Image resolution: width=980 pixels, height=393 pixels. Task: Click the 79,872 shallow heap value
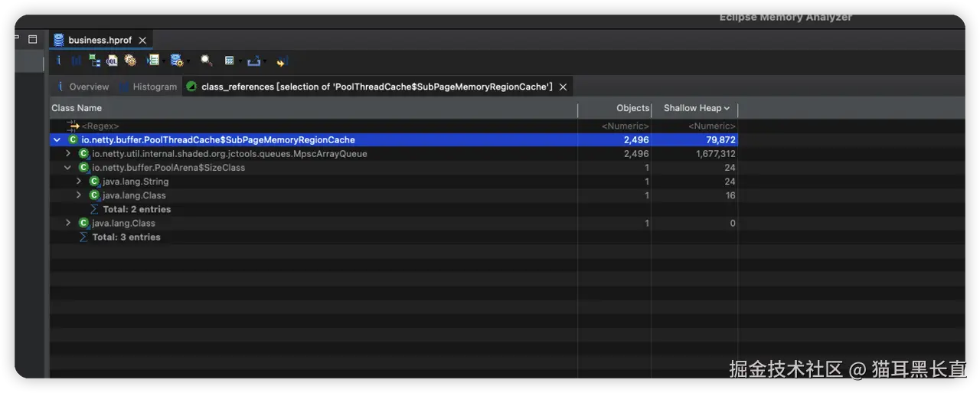[720, 140]
